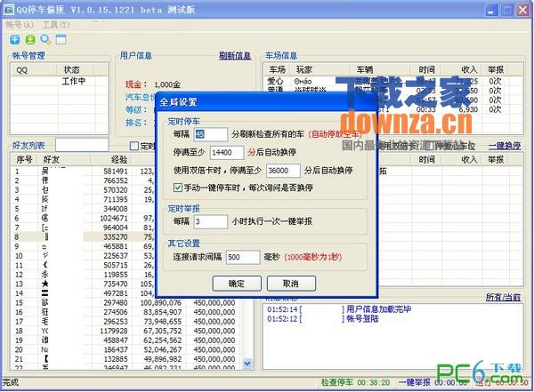Click the 每隔 minutes field showing 45
Viewport: 534px width, 392px height.
pyautogui.click(x=210, y=134)
